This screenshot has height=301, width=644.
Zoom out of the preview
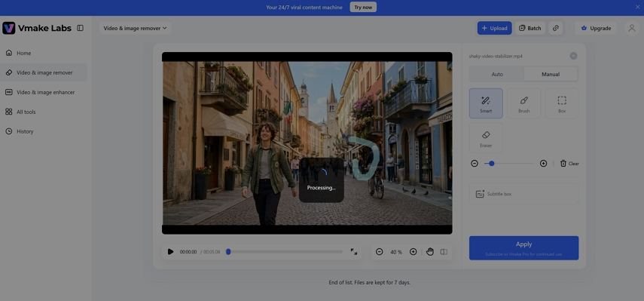(x=379, y=252)
